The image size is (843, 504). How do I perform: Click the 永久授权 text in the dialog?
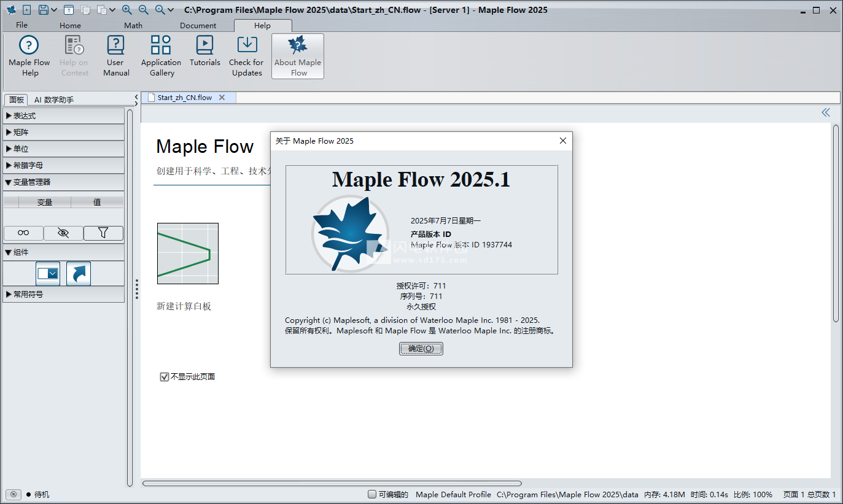(x=421, y=306)
